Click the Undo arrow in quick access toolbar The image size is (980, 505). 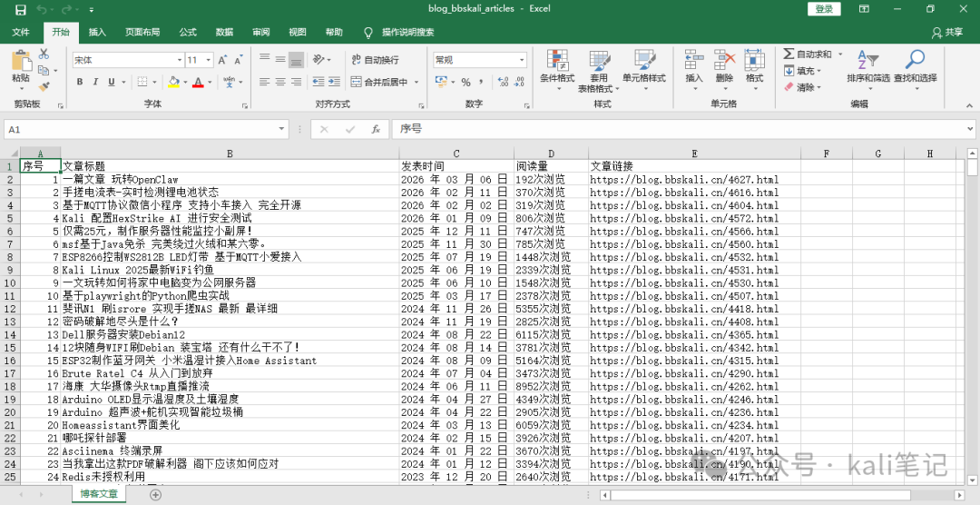(x=41, y=9)
